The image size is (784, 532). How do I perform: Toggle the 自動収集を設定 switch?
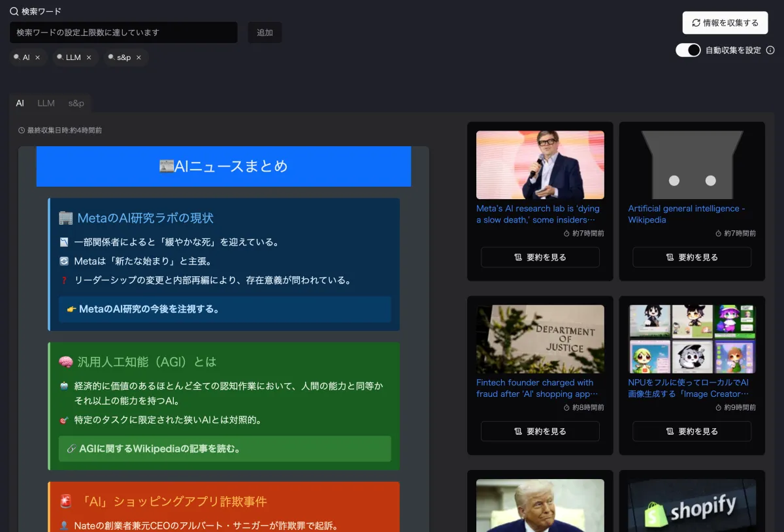click(x=688, y=50)
